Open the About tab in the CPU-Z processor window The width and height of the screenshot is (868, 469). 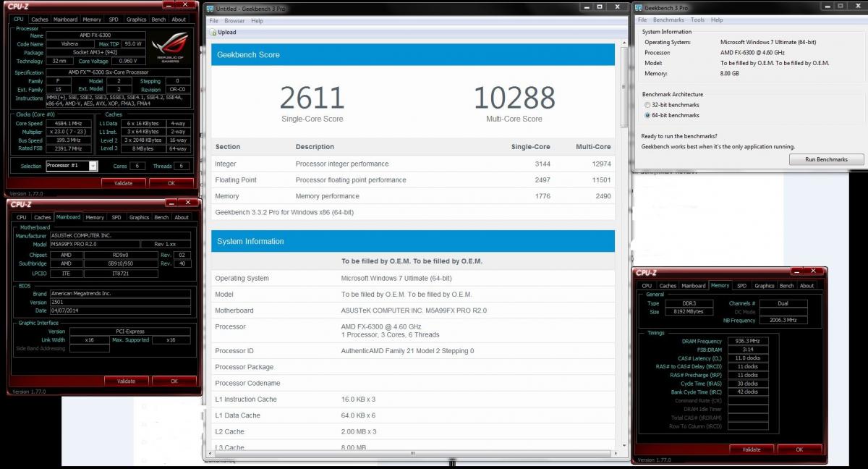pos(179,20)
